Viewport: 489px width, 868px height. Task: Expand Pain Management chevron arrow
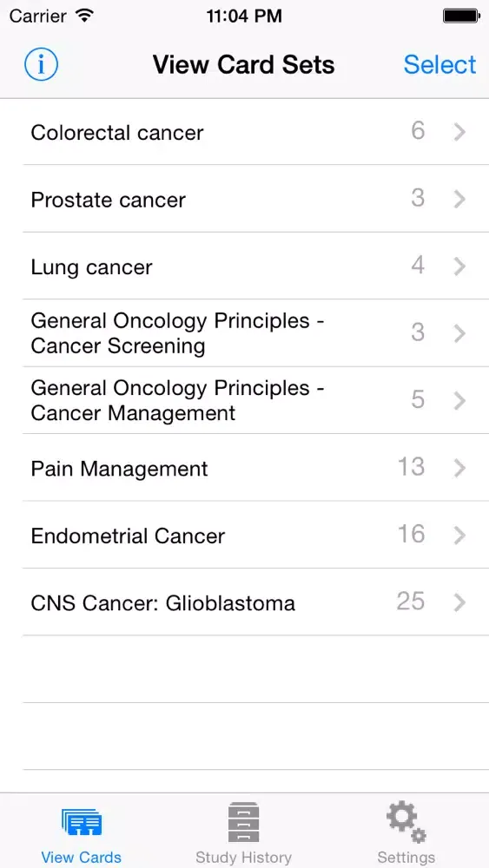(459, 468)
